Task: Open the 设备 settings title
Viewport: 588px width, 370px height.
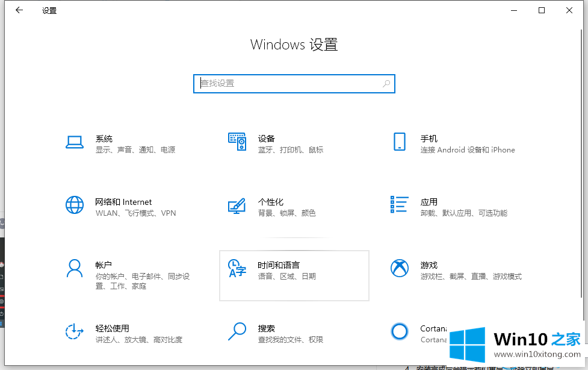Action: click(x=266, y=139)
